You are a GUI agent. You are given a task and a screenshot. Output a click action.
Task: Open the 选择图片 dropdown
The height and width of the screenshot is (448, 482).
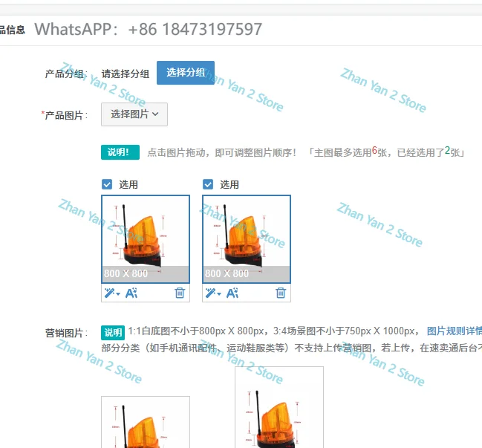click(134, 114)
